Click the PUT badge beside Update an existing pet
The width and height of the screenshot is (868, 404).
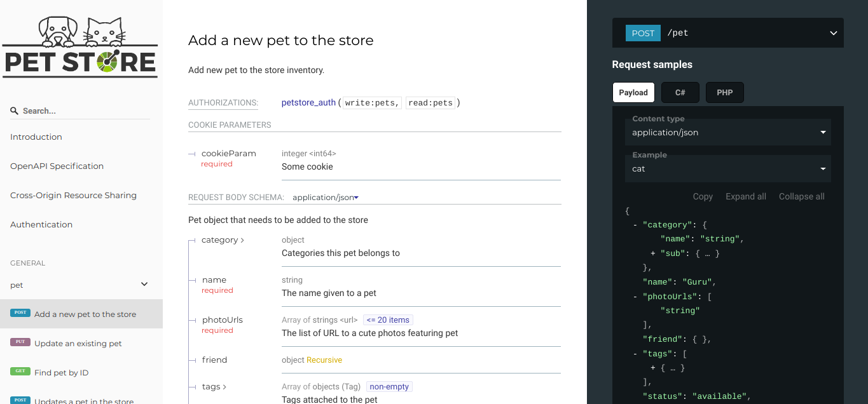20,342
